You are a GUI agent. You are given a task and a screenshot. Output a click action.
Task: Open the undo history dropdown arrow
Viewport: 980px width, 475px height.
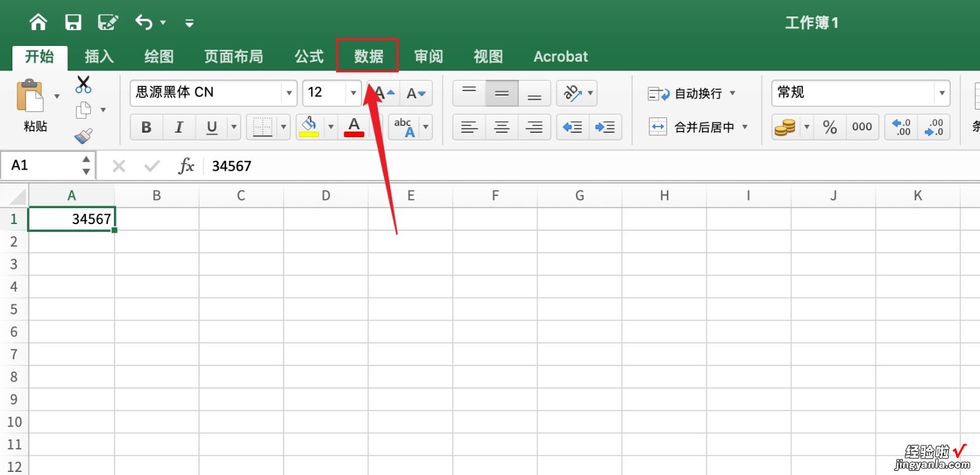click(163, 23)
